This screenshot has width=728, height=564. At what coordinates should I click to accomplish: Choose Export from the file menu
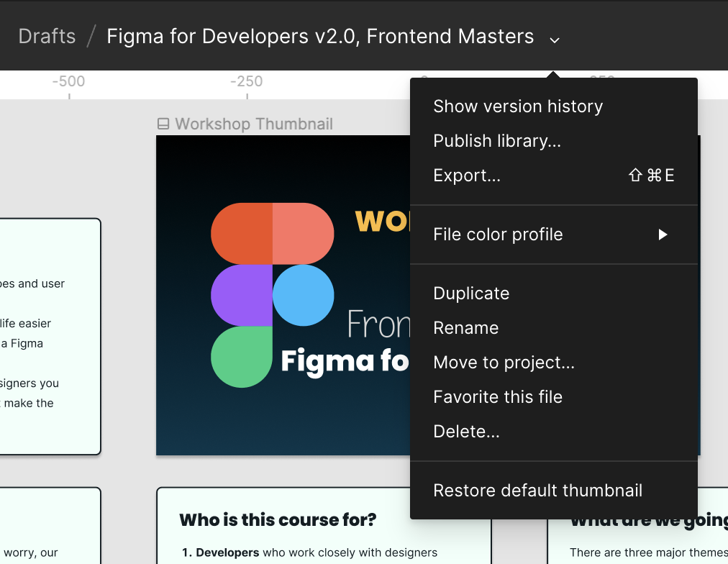pos(467,175)
